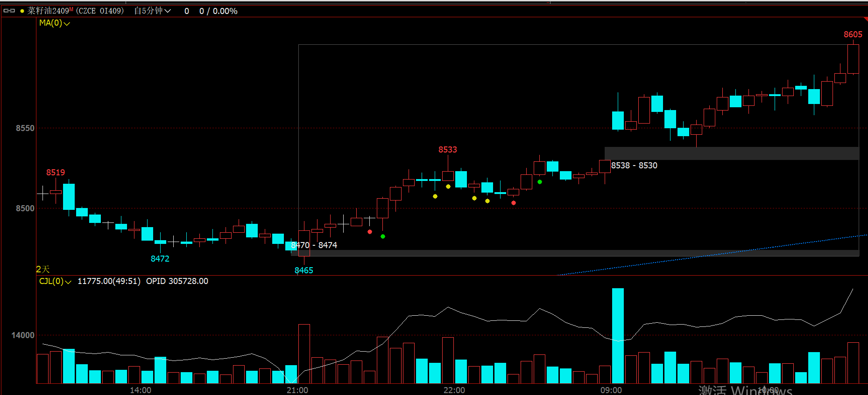This screenshot has height=395, width=868.
Task: Click the chain link icon beside the contract name
Action: click(9, 11)
